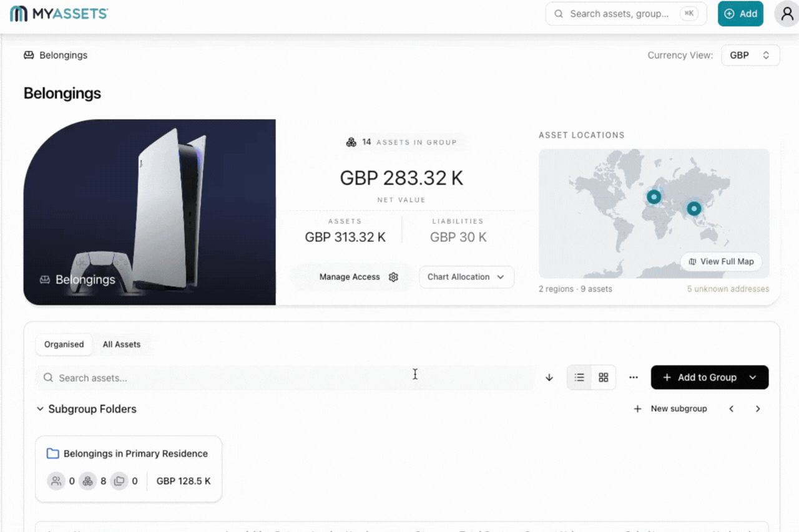Click the Asia location marker on map
The width and height of the screenshot is (799, 532).
coord(694,208)
